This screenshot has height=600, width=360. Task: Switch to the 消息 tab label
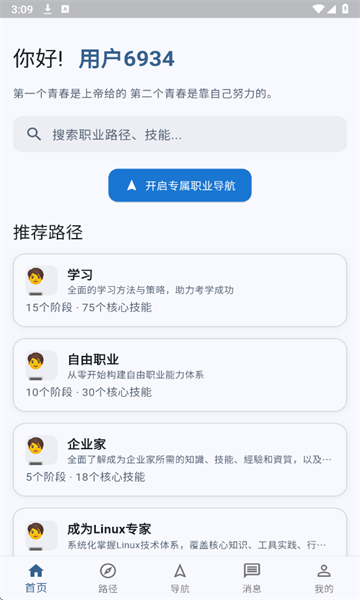coord(252,589)
